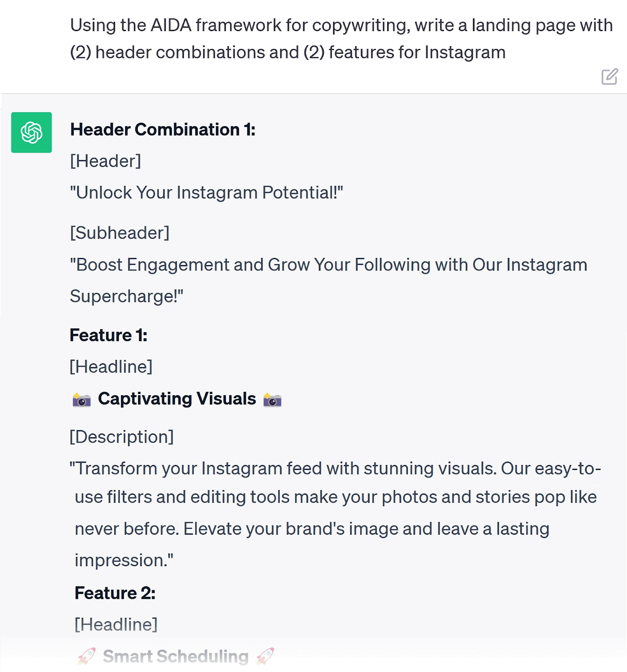Click the [Header] label text
Image resolution: width=627 pixels, height=672 pixels.
tap(105, 161)
